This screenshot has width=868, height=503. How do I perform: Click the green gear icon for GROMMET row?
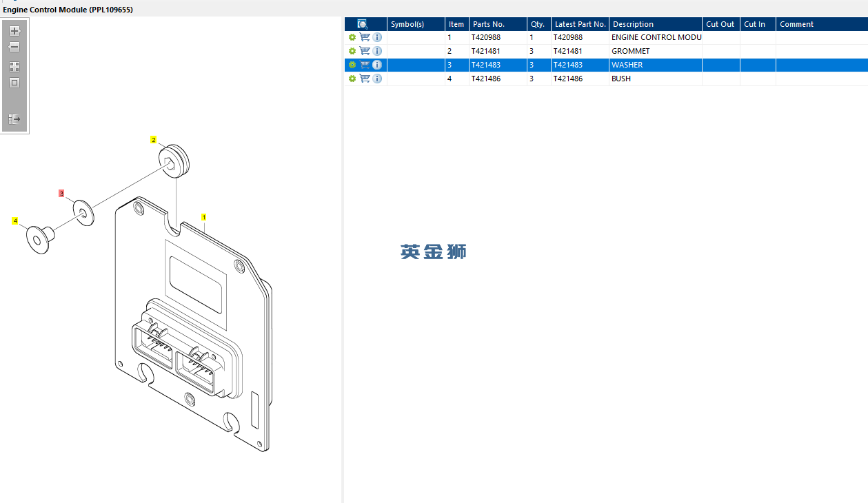[352, 51]
